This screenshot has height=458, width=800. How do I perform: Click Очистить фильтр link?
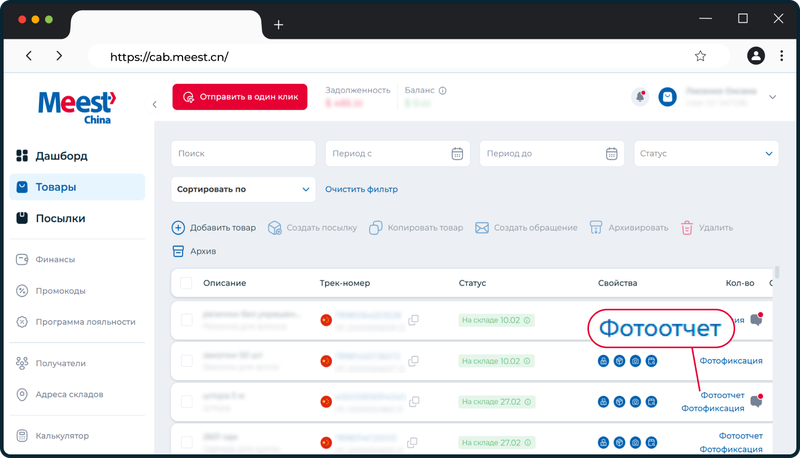tap(361, 189)
